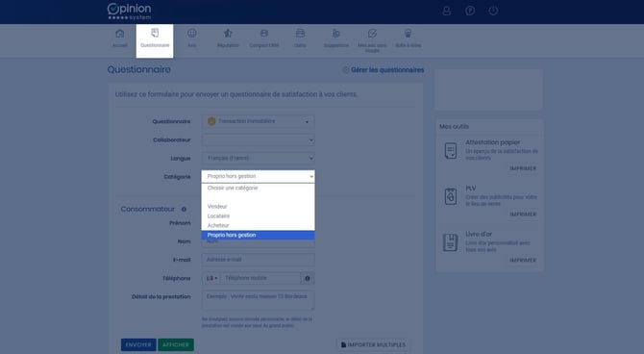The image size is (644, 354).
Task: Click the ENVOYER button
Action: point(138,344)
